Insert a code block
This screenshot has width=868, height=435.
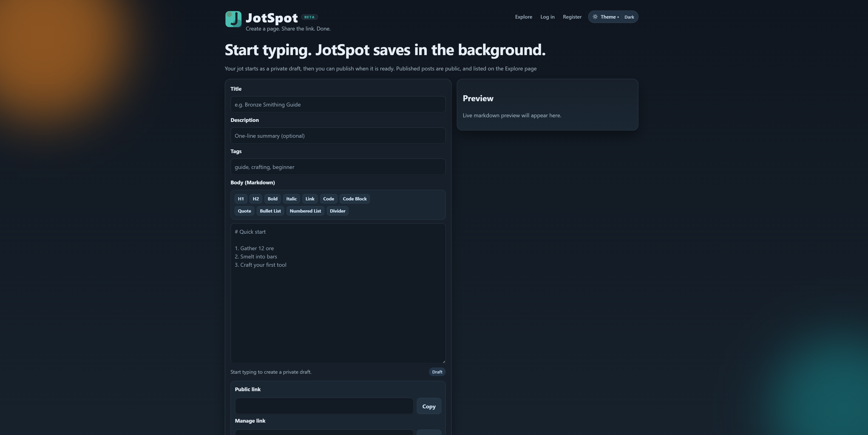click(x=354, y=199)
